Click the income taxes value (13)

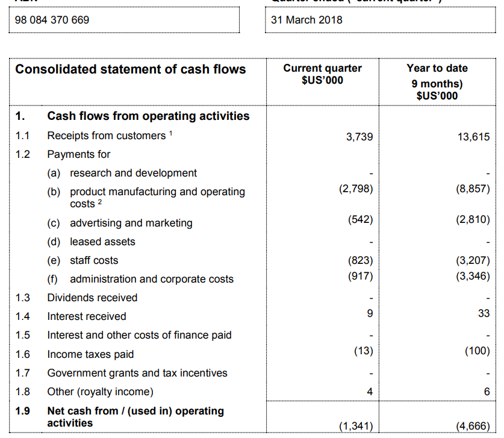(364, 351)
